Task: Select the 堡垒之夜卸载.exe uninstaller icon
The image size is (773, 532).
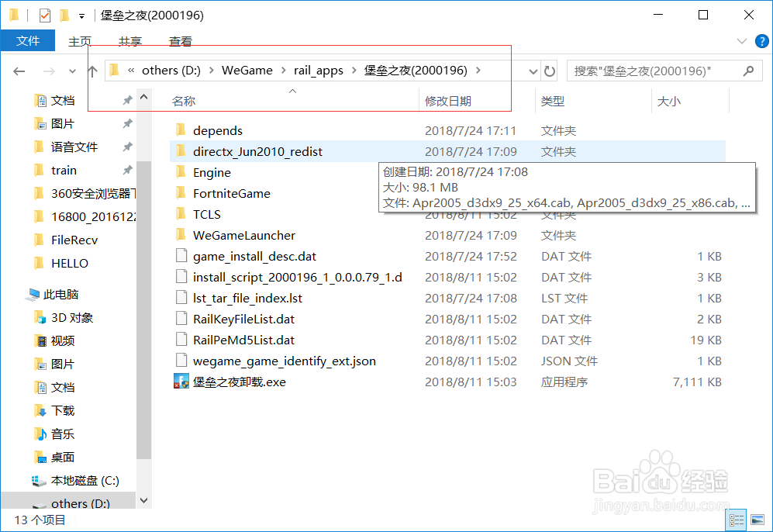Action: tap(181, 382)
